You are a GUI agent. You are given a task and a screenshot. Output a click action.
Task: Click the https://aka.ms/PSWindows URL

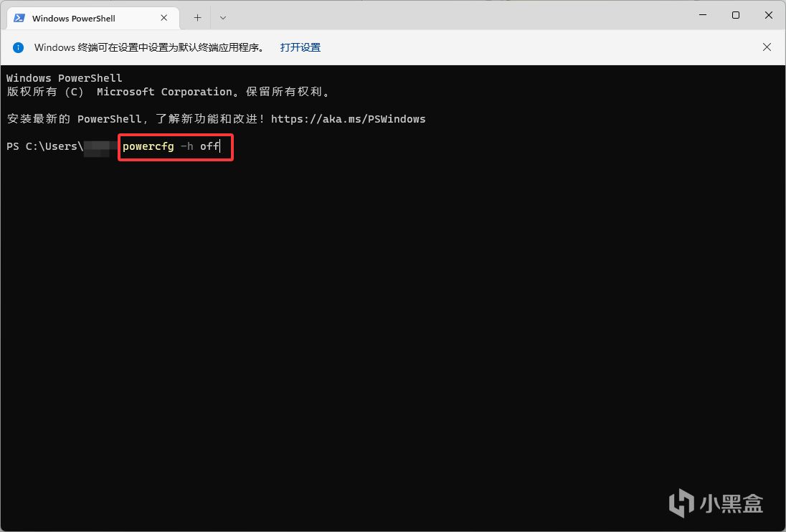(349, 119)
